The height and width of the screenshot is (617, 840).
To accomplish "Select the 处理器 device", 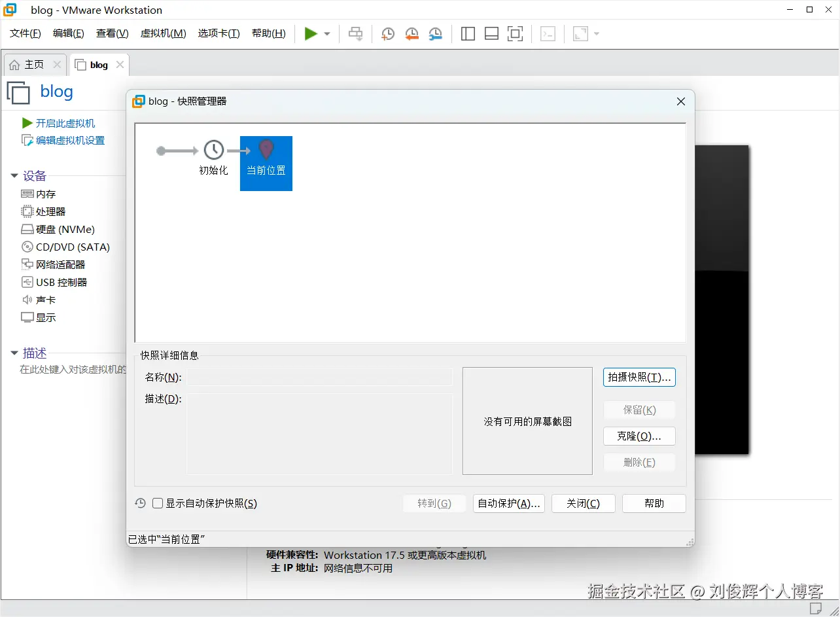I will [43, 211].
